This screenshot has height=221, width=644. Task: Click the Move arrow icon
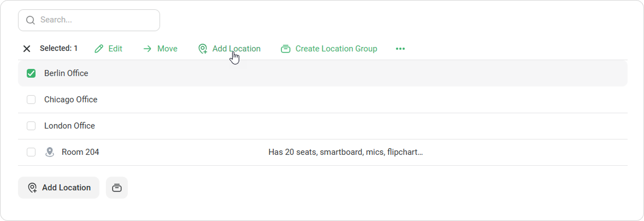[x=147, y=49]
